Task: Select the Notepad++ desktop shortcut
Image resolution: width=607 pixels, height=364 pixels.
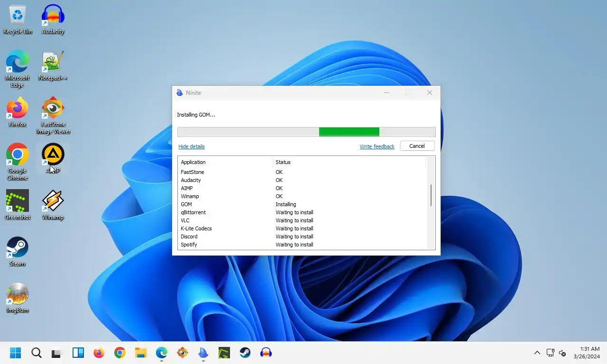Action: click(x=53, y=66)
